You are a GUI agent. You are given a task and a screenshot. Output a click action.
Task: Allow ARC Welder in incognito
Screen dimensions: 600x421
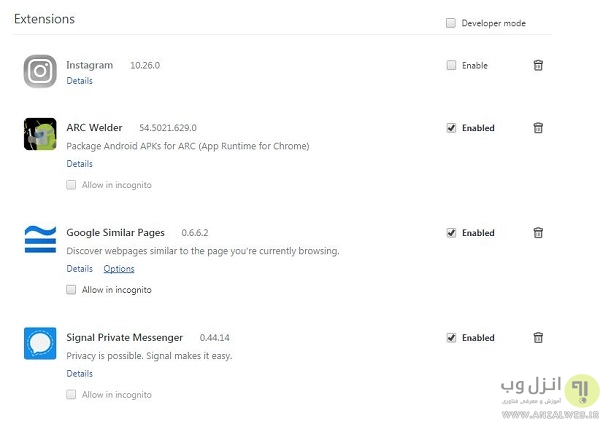[71, 185]
